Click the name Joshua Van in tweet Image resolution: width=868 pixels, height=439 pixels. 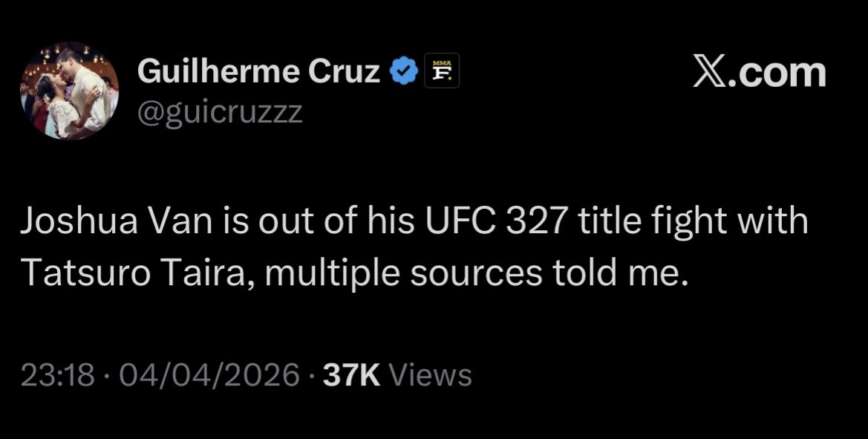click(120, 221)
